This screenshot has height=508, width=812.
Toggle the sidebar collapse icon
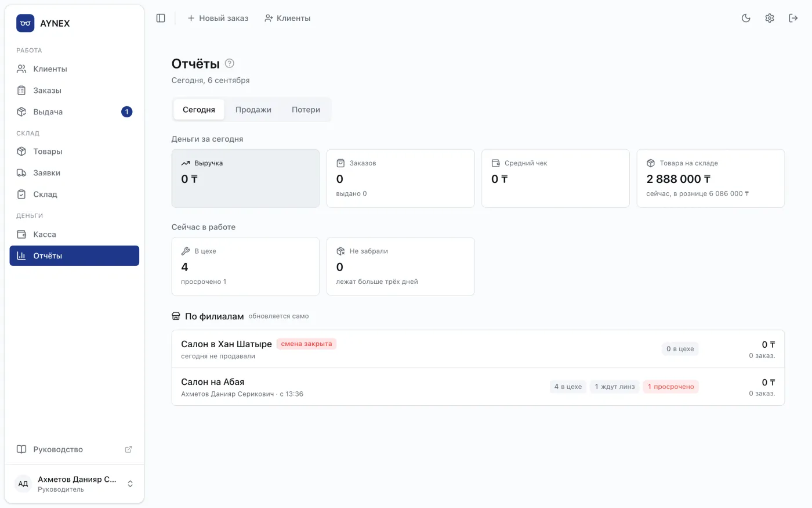[161, 18]
